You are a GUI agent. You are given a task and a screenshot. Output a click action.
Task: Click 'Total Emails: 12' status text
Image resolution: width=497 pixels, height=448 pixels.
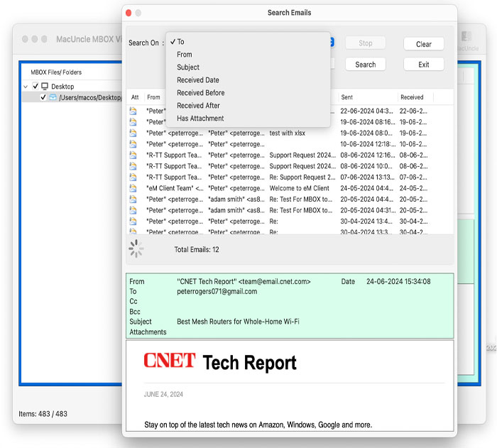pyautogui.click(x=197, y=249)
